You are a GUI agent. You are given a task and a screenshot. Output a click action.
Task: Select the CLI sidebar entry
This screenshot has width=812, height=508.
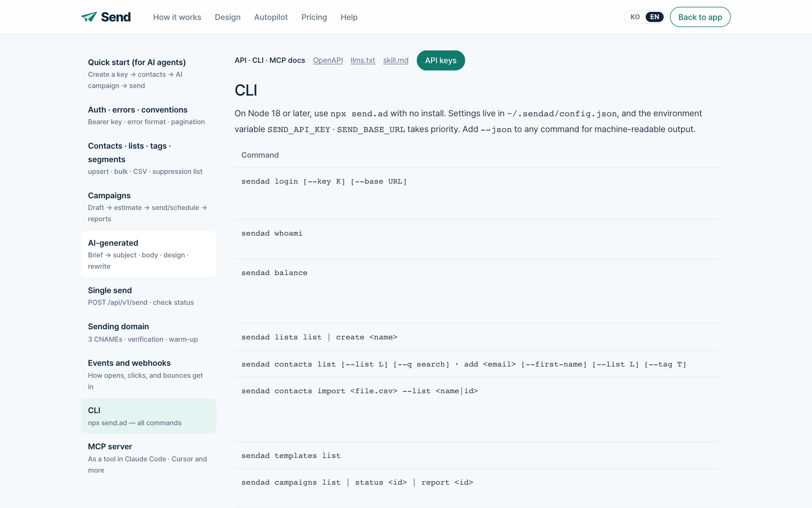click(x=149, y=416)
